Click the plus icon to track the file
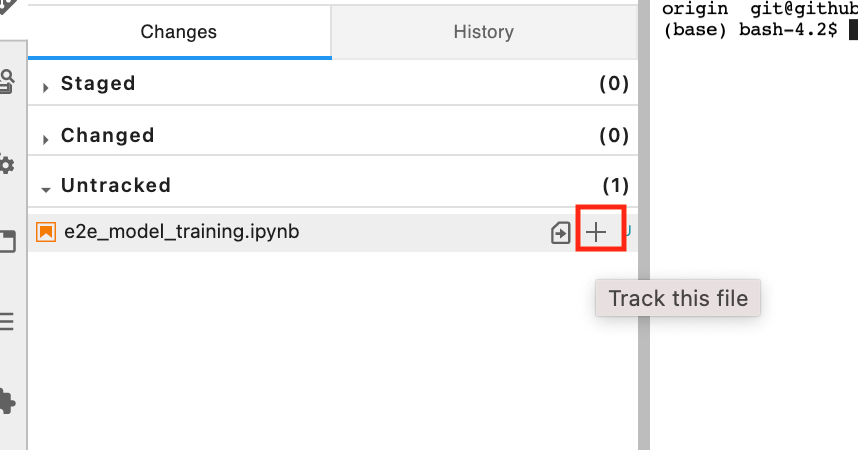Viewport: 858px width, 450px height. pyautogui.click(x=596, y=232)
